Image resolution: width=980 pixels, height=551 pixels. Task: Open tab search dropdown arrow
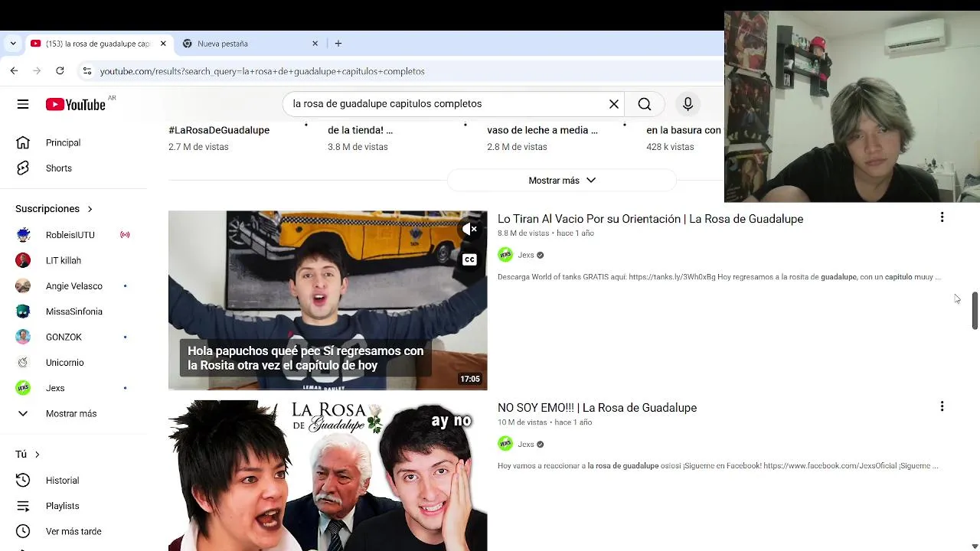pyautogui.click(x=13, y=44)
